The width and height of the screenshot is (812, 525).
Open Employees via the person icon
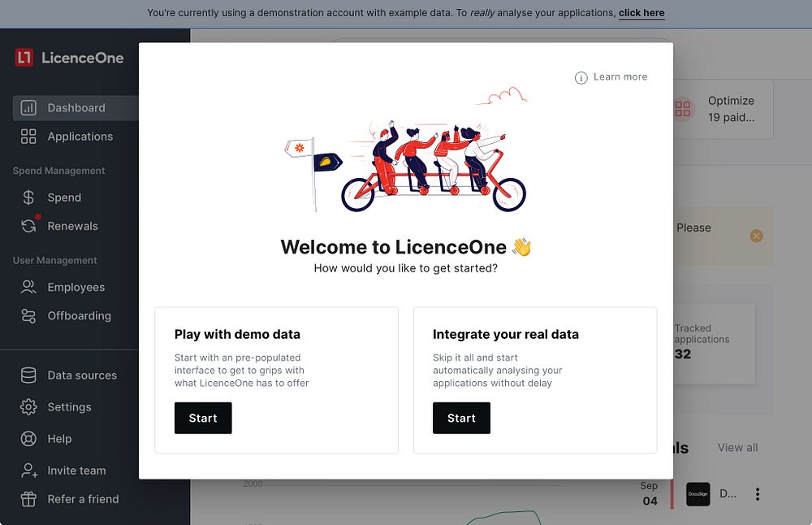click(28, 287)
